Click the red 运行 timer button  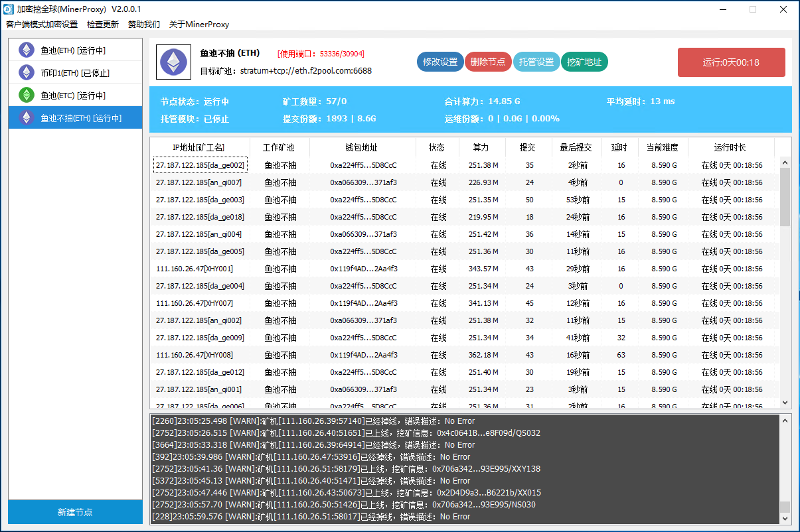731,62
